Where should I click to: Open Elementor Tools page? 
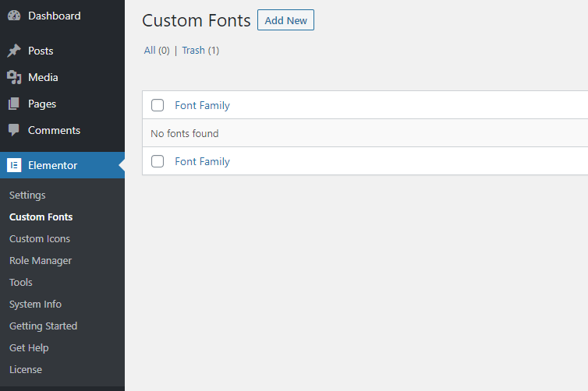click(x=21, y=282)
